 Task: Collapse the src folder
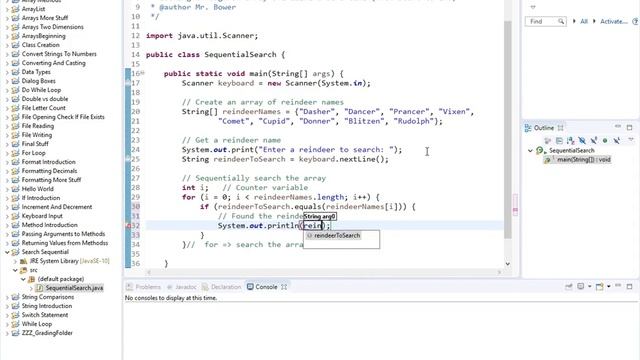pyautogui.click(x=15, y=270)
